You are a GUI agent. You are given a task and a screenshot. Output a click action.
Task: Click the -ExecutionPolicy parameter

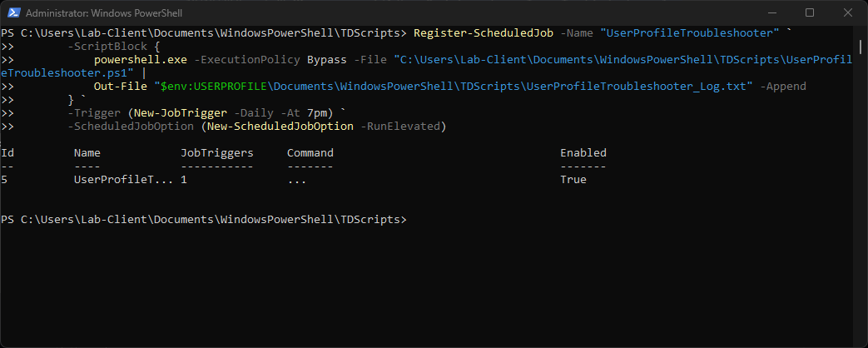247,60
